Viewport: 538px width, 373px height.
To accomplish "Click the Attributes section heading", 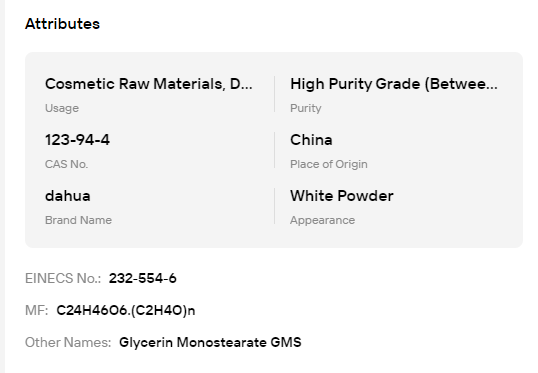I will pos(62,24).
